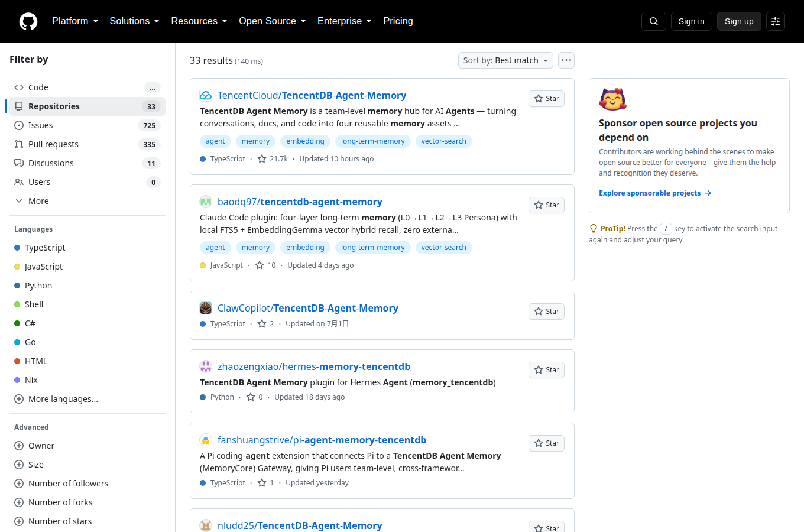
Task: Filter by JavaScript language
Action: (x=87, y=267)
